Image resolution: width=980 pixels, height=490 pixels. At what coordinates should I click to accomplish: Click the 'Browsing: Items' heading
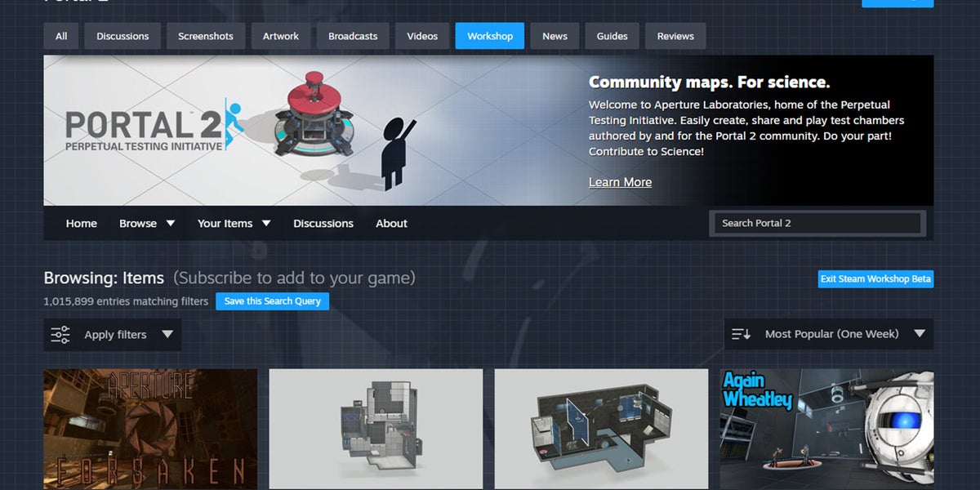point(104,278)
